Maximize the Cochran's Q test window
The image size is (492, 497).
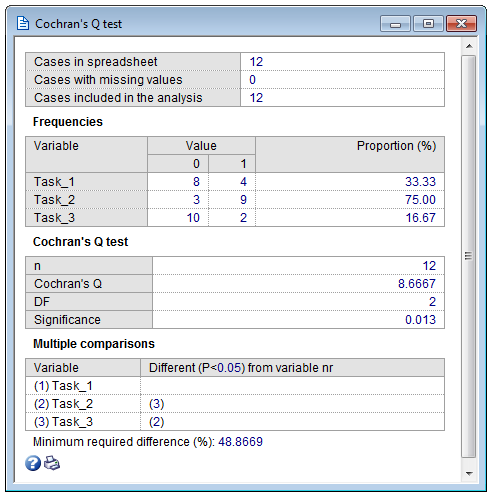[428, 24]
